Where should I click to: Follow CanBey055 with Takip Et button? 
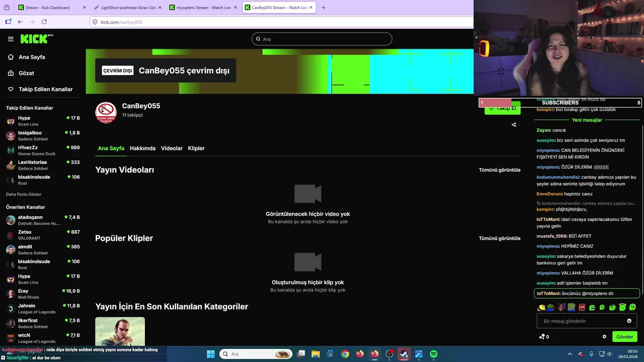(502, 108)
